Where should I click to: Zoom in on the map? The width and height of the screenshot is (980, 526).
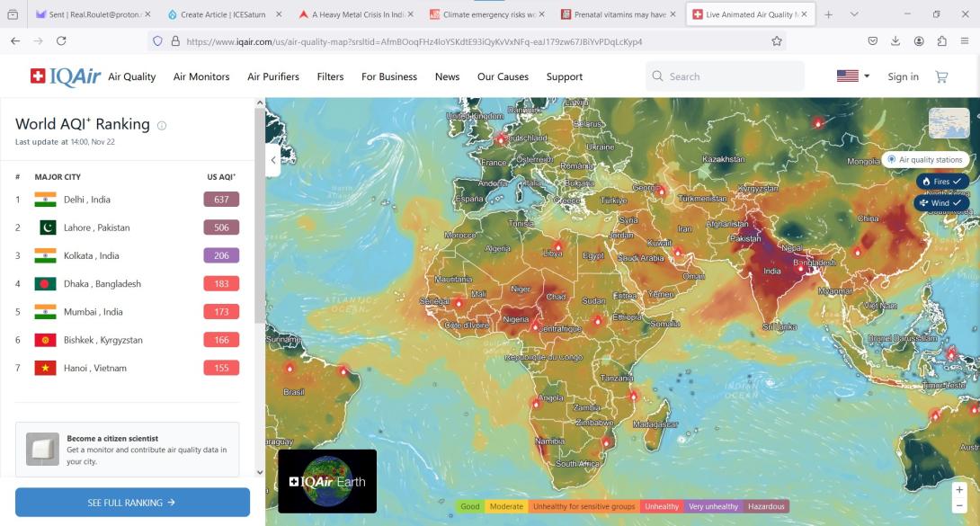click(x=959, y=490)
